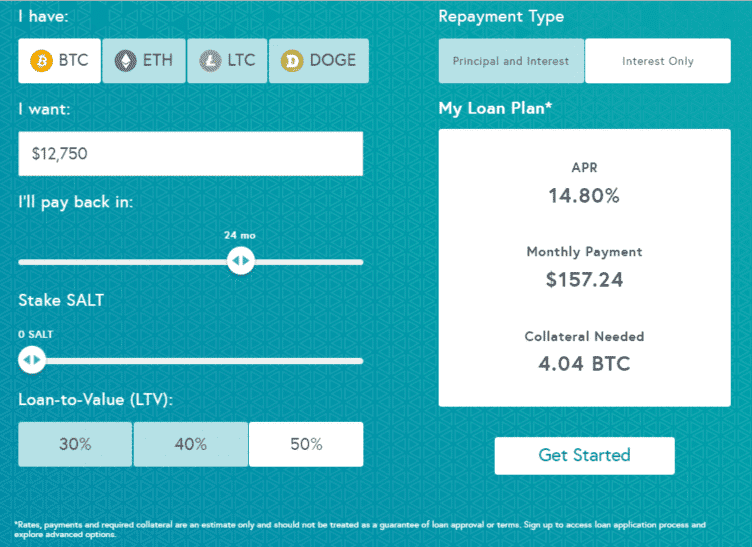Click the loan amount field showing $12,750

click(x=190, y=154)
